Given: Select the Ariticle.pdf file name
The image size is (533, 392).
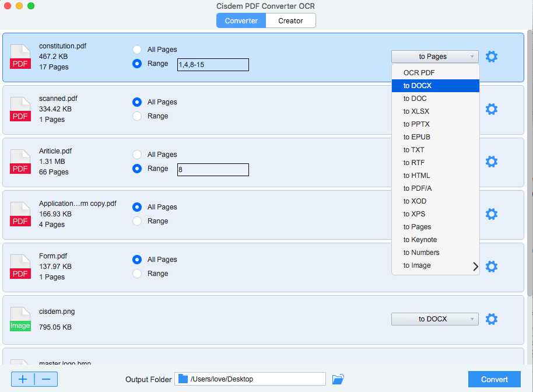Looking at the screenshot, I should [55, 151].
